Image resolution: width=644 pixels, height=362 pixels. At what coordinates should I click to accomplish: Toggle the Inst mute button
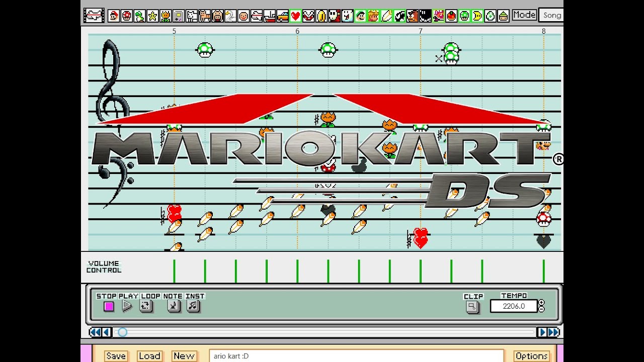pyautogui.click(x=193, y=306)
